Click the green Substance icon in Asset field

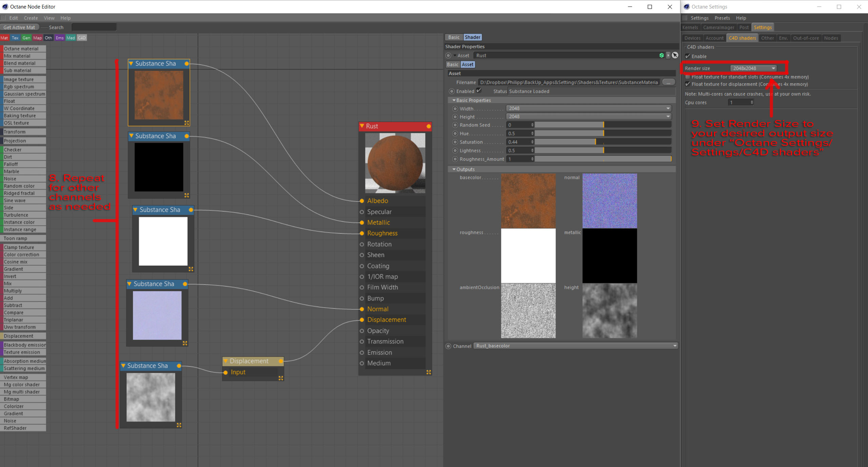tap(661, 55)
